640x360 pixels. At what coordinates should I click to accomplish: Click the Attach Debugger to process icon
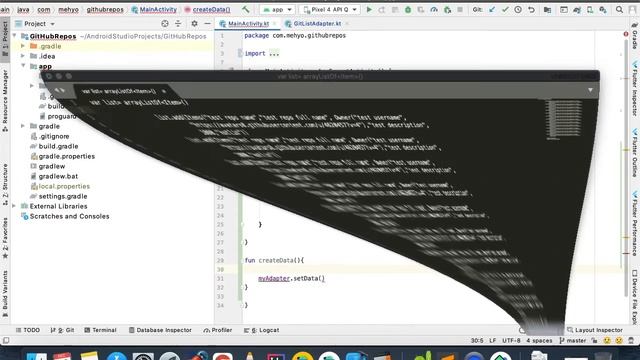(447, 9)
